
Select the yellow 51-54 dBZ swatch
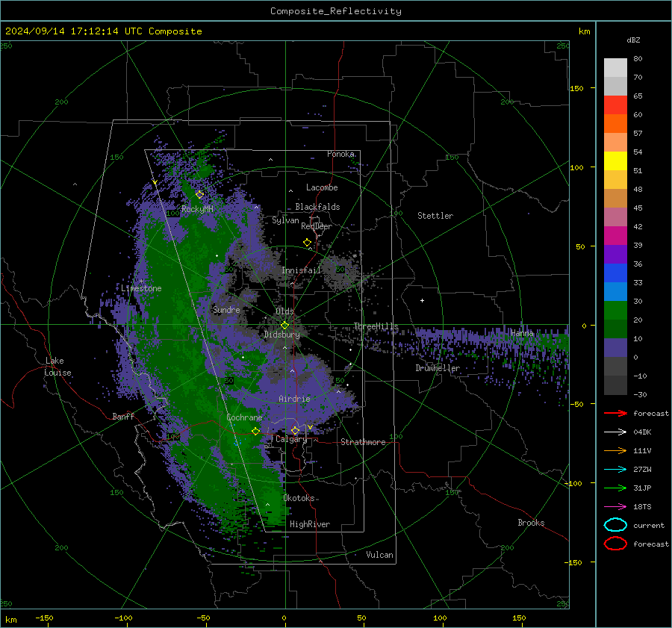pyautogui.click(x=615, y=161)
